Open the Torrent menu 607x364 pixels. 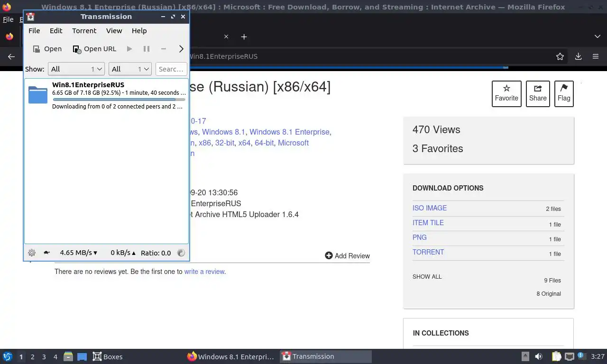[84, 31]
